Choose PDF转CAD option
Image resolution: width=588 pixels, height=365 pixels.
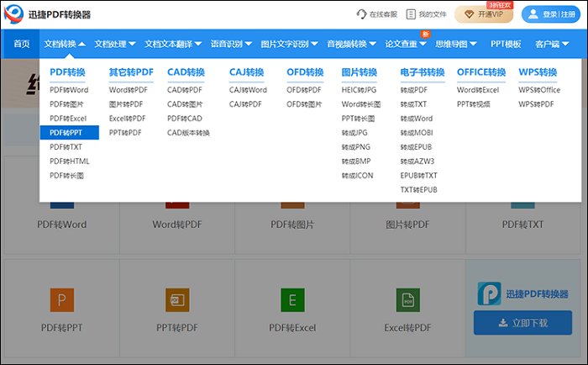(x=185, y=119)
